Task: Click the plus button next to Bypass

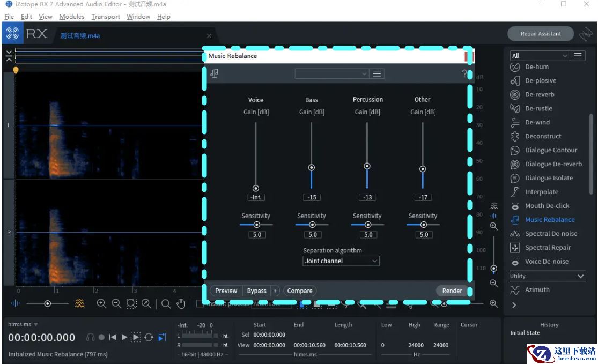Action: 275,291
